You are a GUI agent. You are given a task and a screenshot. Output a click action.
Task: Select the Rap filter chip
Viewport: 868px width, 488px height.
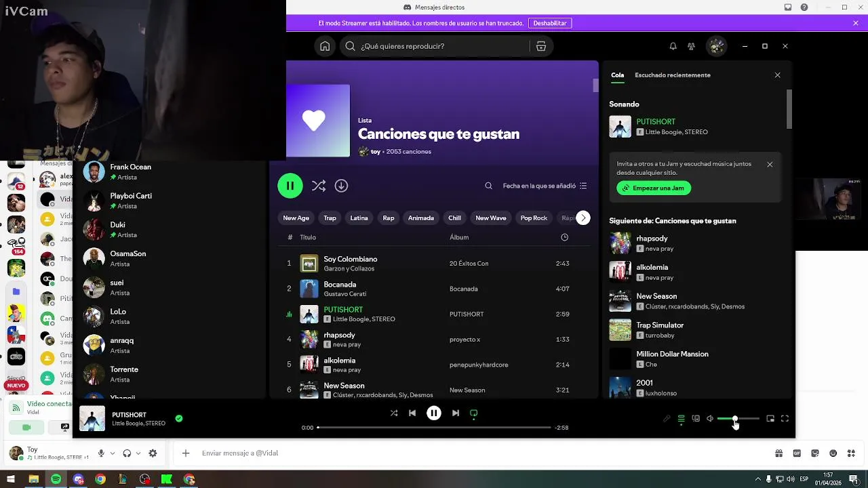(389, 218)
